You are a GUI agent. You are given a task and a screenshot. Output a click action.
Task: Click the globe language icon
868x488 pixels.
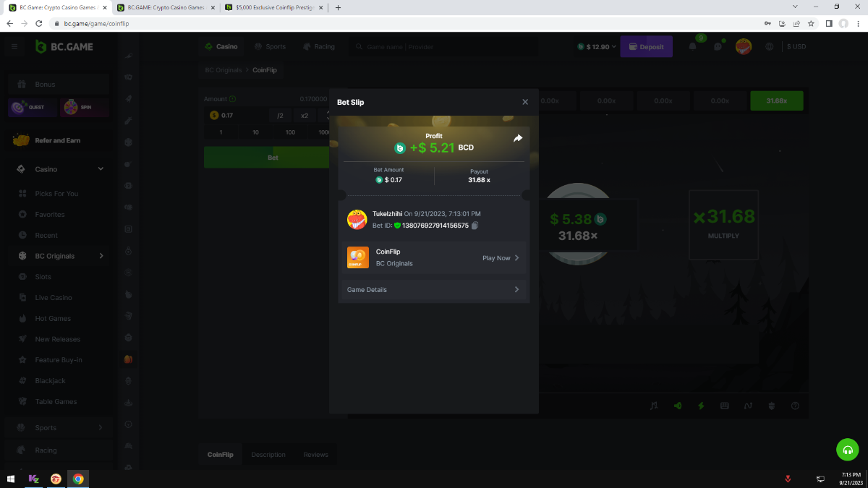pos(769,46)
